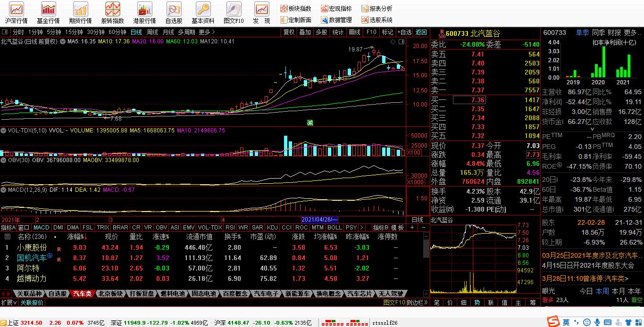The image size is (644, 327).
Task: Select the 本周 outlook period
Action: 602,291
